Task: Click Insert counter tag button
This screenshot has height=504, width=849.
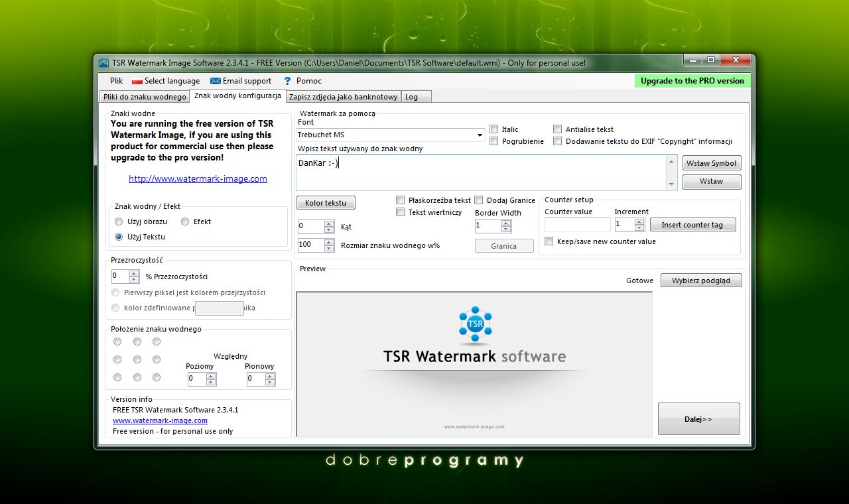Action: click(692, 225)
